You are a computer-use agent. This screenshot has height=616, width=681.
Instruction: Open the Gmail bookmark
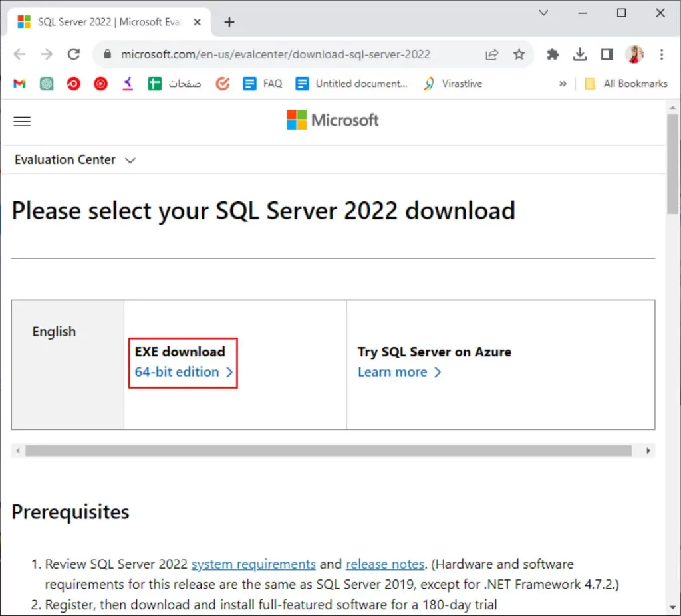coord(19,84)
